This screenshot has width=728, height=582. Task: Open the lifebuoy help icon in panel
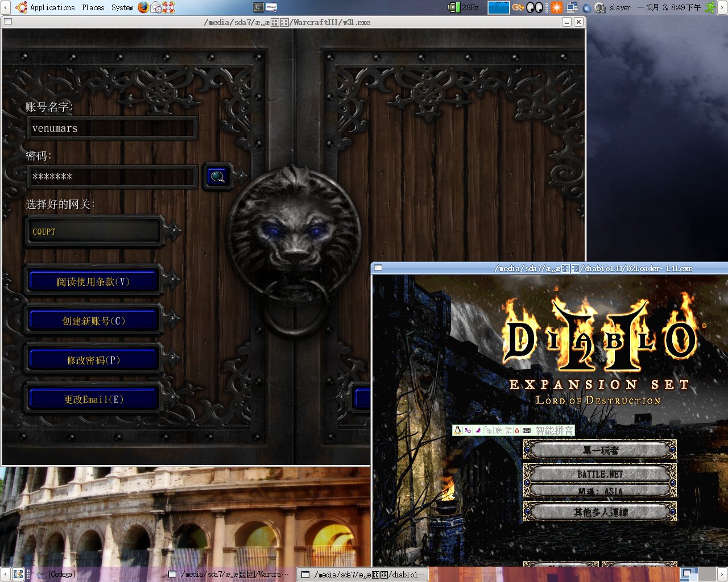tap(168, 7)
